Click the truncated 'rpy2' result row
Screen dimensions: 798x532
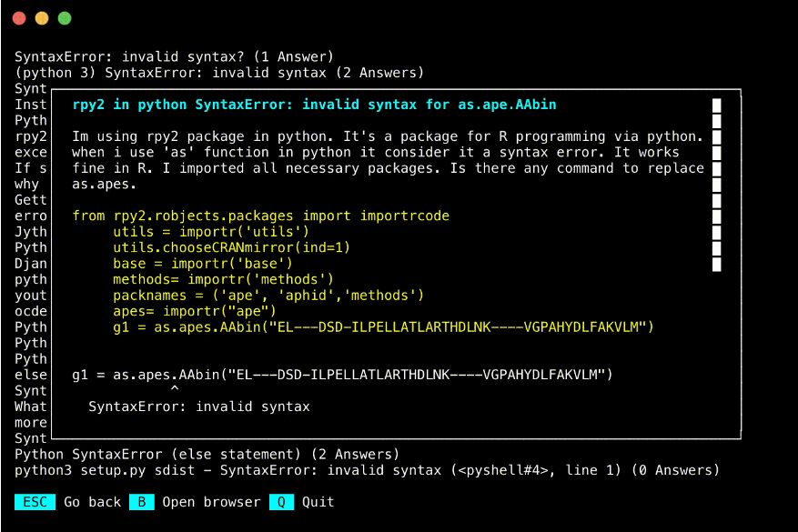click(x=31, y=136)
